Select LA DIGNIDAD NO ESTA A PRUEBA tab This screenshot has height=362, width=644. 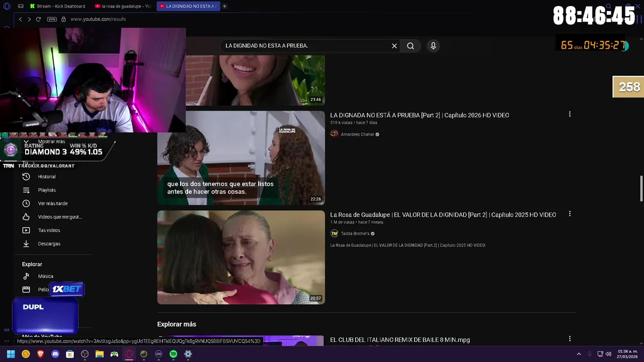click(189, 6)
